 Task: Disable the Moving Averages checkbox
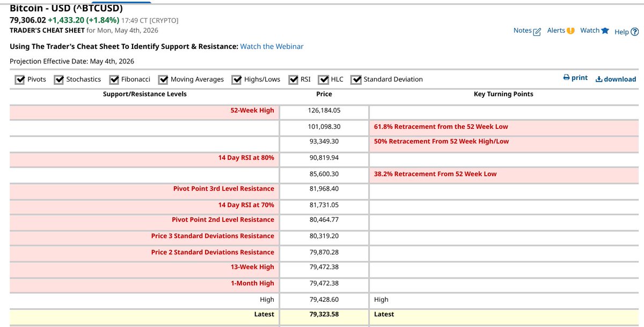coord(163,79)
